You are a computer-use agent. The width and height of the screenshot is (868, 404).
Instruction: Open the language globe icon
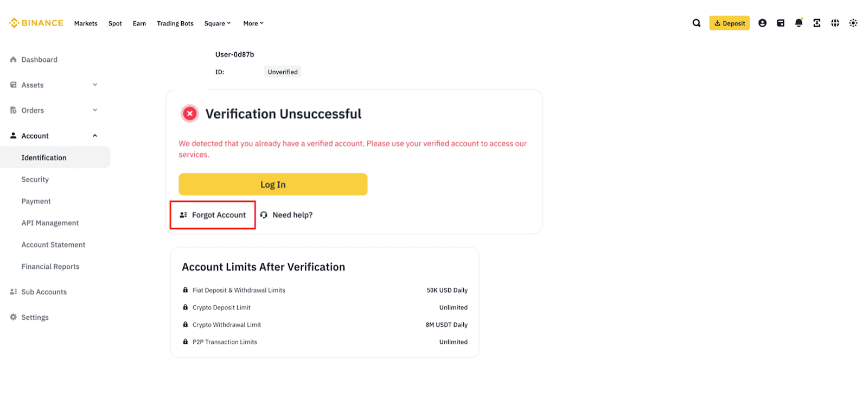835,23
